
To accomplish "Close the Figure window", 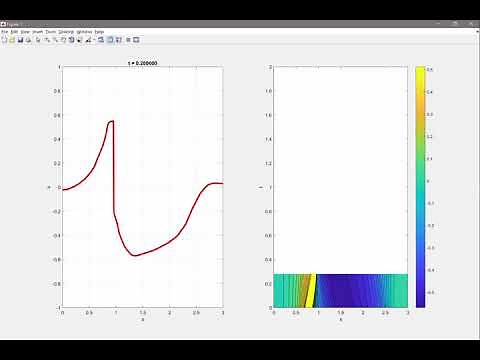I will click(x=471, y=24).
